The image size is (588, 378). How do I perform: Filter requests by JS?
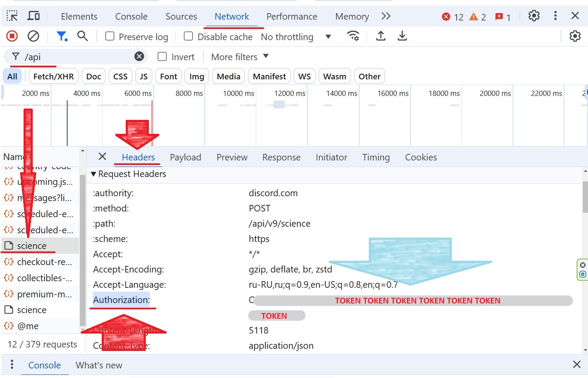click(x=144, y=76)
